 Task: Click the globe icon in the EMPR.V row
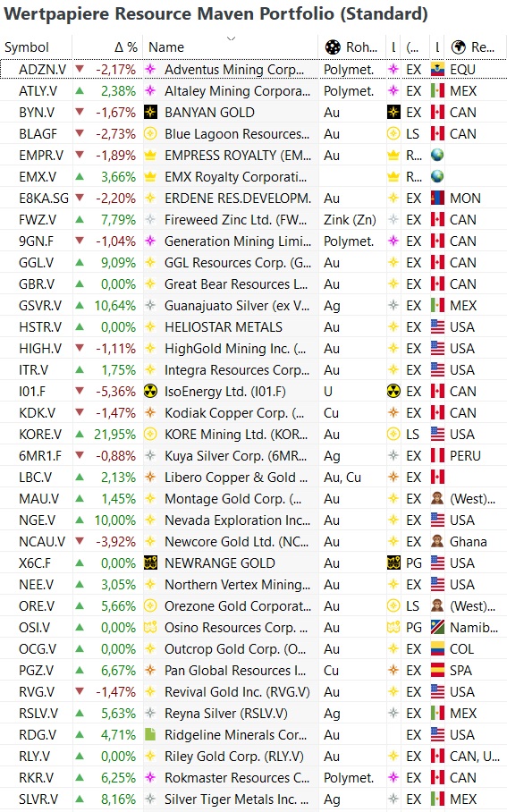pos(437,156)
